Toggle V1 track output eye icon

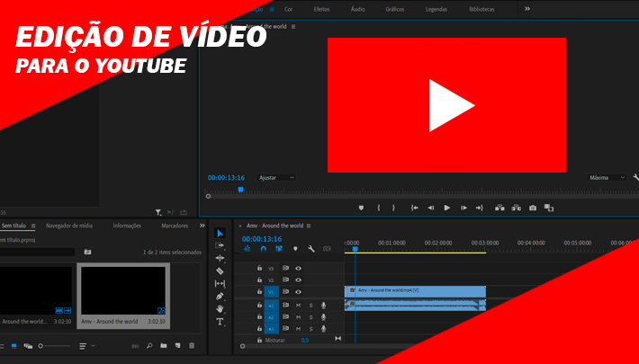pos(298,292)
